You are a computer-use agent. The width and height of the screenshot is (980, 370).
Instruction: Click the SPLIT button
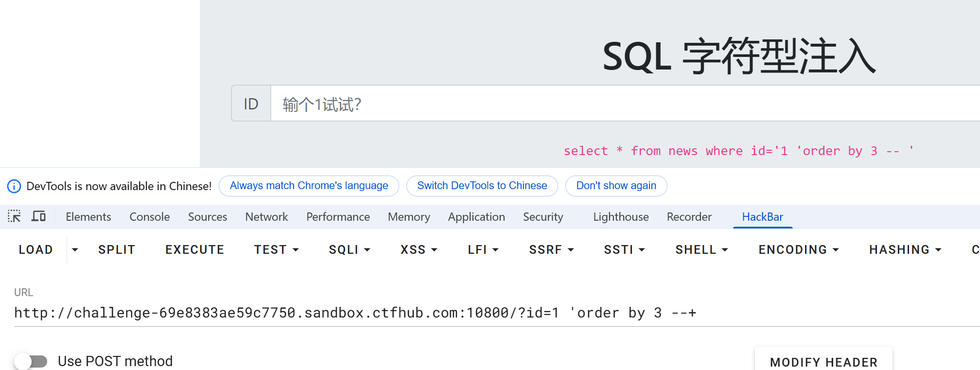pyautogui.click(x=117, y=250)
